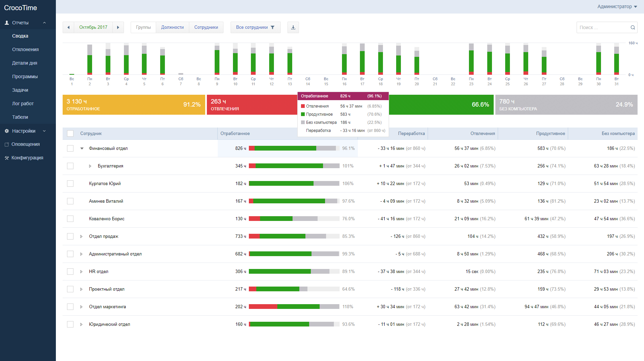
Task: Sort by the Отвлечения column header
Action: (x=483, y=134)
